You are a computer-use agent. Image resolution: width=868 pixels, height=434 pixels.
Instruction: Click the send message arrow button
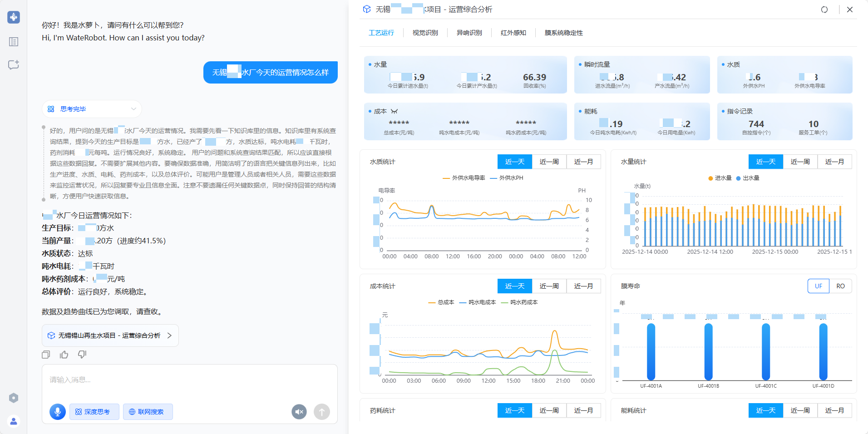point(321,412)
